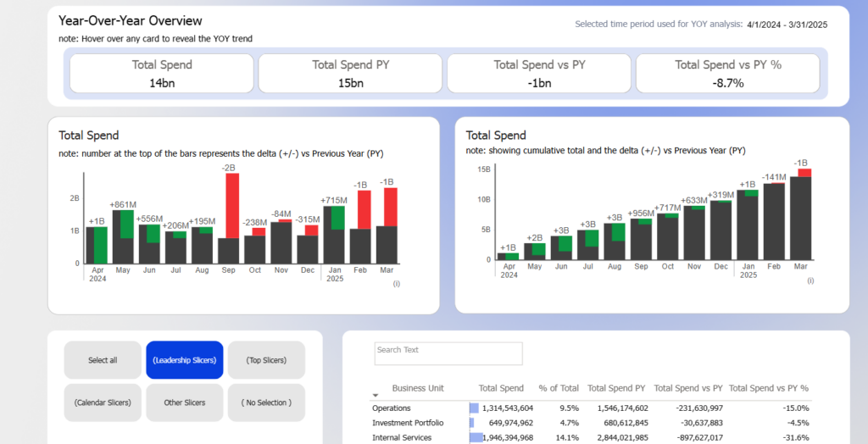Toggle the Top Slicers selection
The image size is (868, 444).
266,360
